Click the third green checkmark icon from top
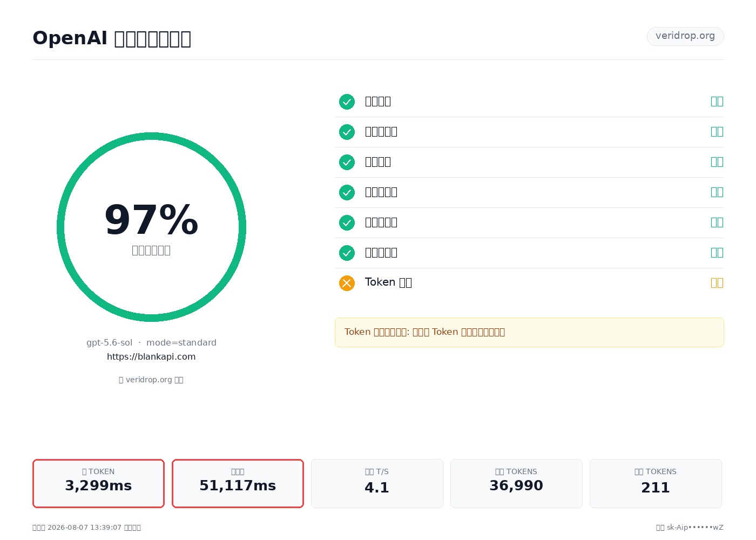 click(347, 162)
